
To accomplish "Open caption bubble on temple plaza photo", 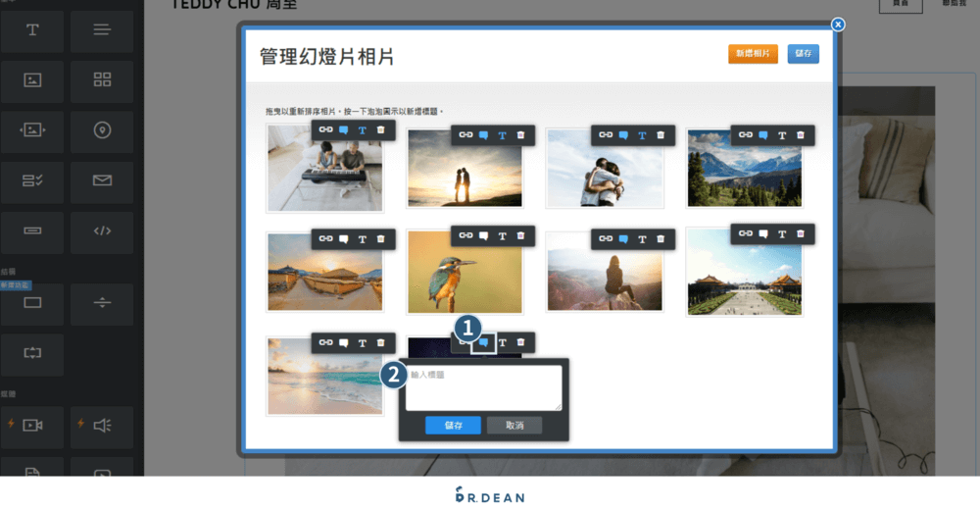I will [763, 233].
